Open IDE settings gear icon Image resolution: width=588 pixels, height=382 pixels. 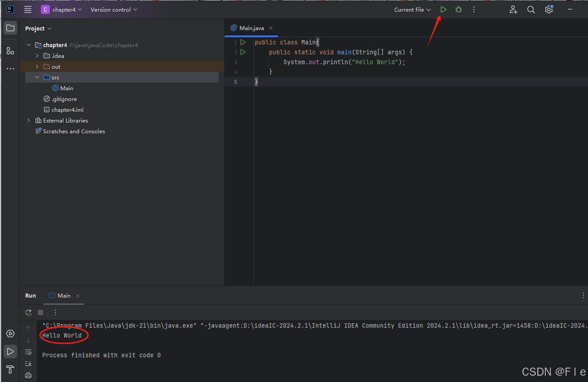pos(548,9)
